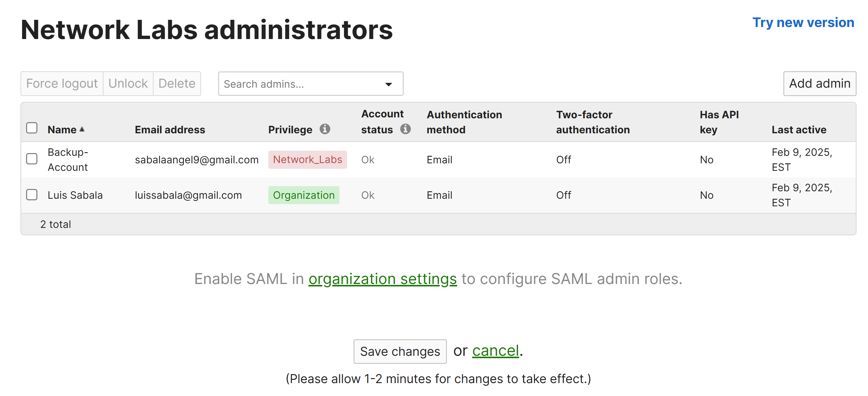Open the organization settings link
The height and width of the screenshot is (396, 868).
point(382,279)
